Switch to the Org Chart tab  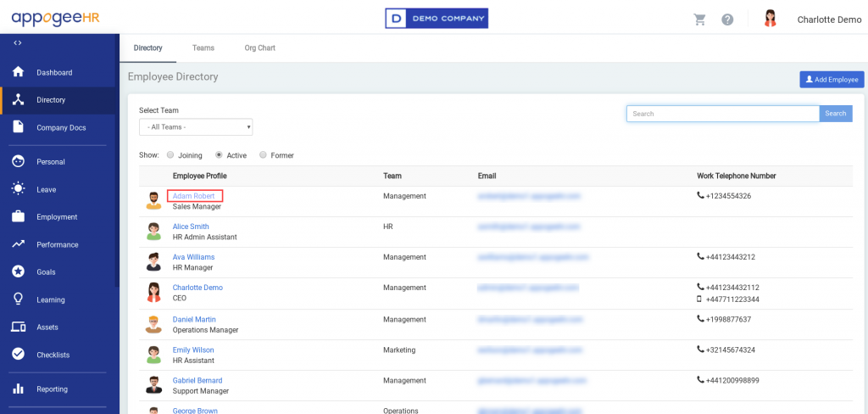point(259,48)
